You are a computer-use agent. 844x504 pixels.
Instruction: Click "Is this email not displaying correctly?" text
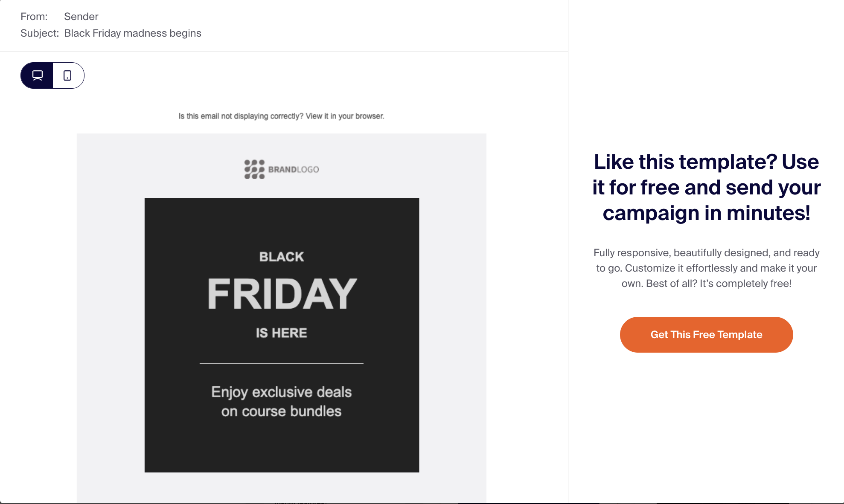pyautogui.click(x=241, y=116)
